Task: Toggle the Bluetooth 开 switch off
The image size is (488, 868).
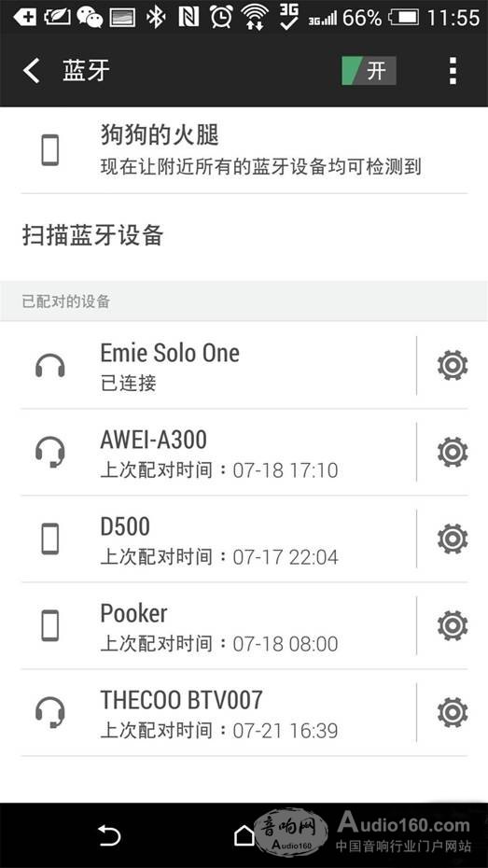Action: click(x=369, y=71)
